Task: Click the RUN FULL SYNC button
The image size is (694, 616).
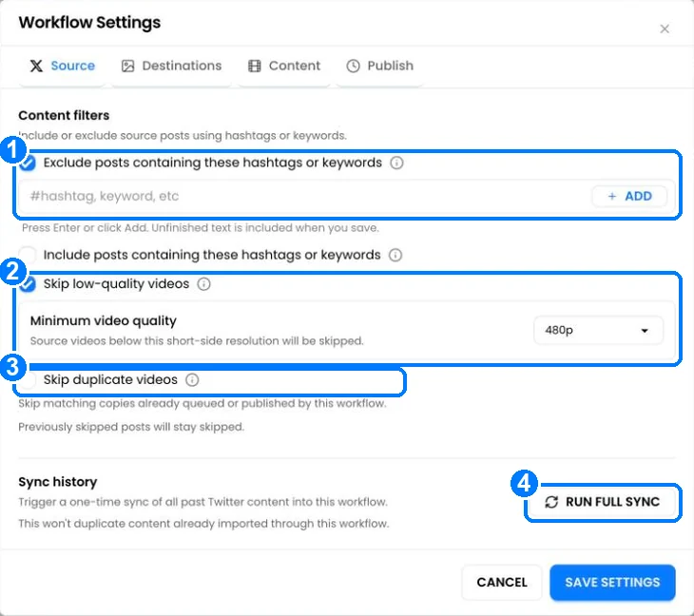Action: click(x=603, y=502)
